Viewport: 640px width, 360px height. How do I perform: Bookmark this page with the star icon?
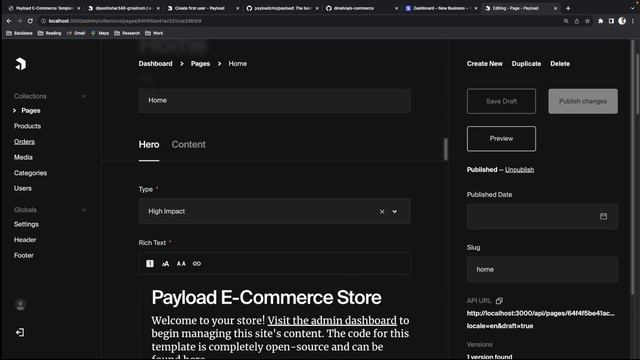click(x=587, y=21)
